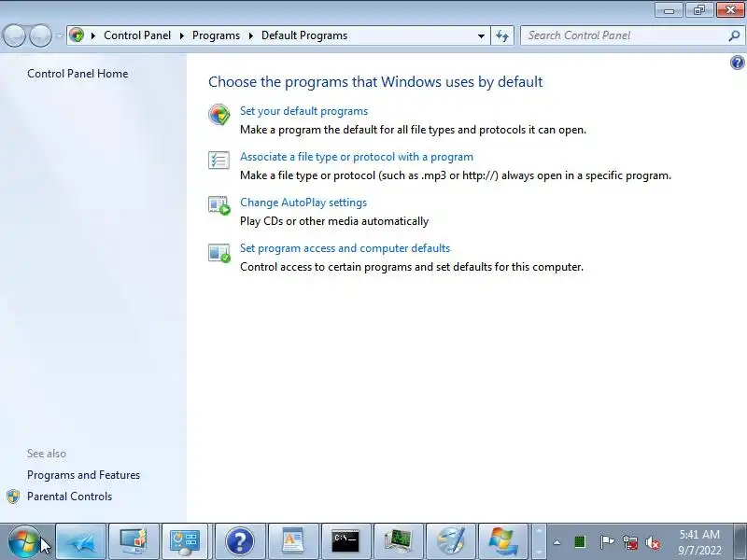The image size is (747, 560).
Task: Expand the arrow before Control Panel breadcrumb
Action: pyautogui.click(x=93, y=35)
